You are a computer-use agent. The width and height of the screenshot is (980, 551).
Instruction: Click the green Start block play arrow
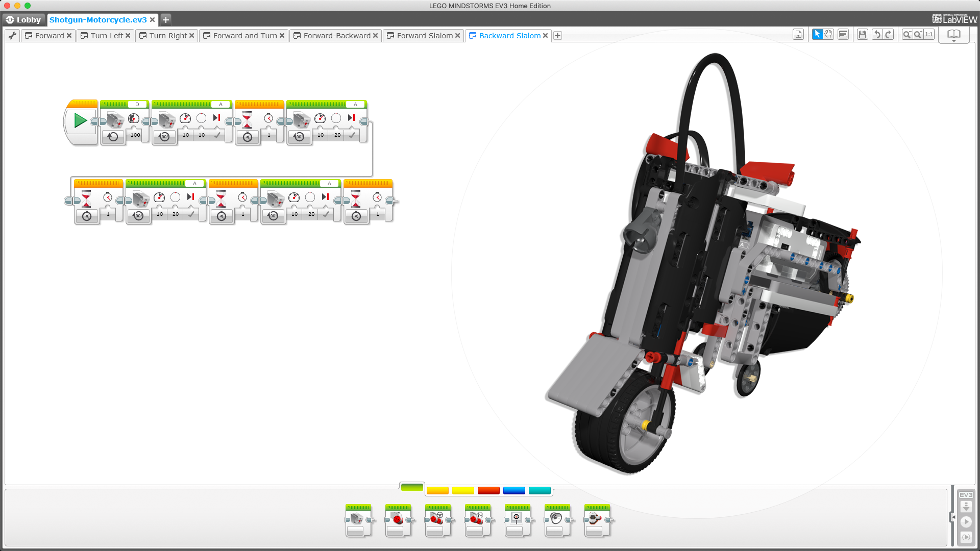[x=80, y=120]
